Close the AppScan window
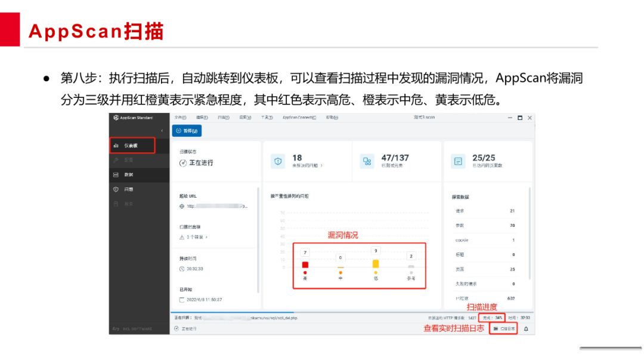Screen dimensions: 644x363 530,118
